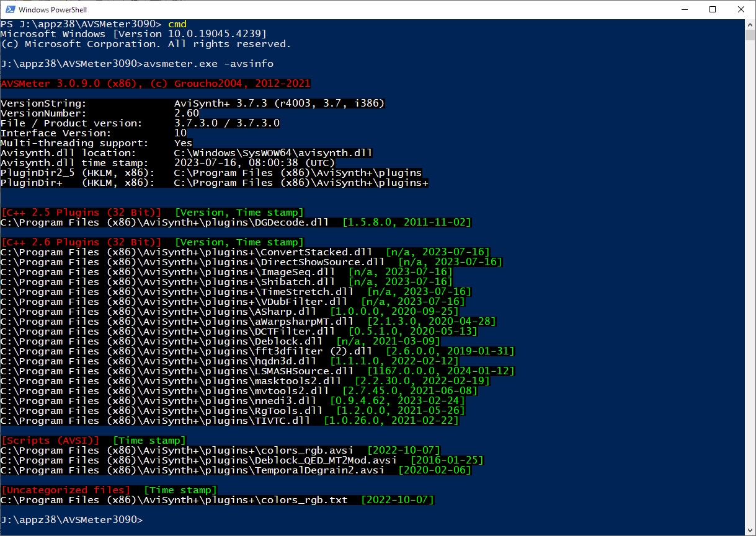756x536 pixels.
Task: Click the aWarpsharpMT.dll line
Action: click(249, 322)
